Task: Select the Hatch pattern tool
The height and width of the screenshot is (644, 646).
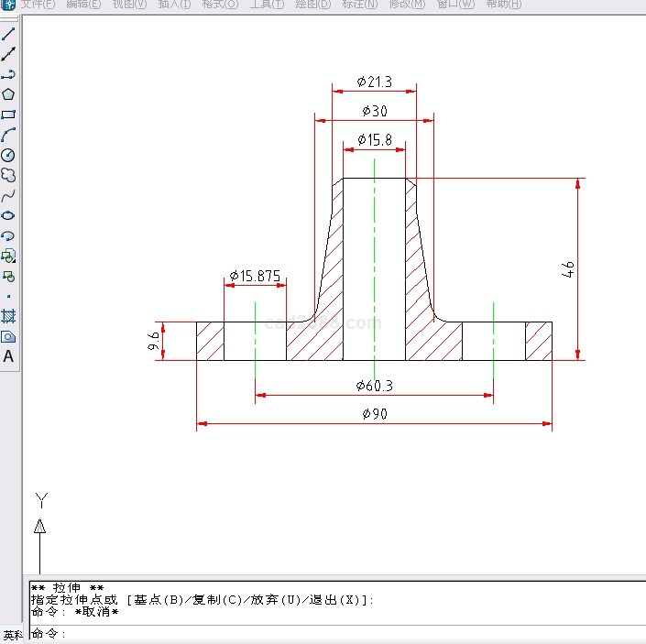Action: pos(8,316)
